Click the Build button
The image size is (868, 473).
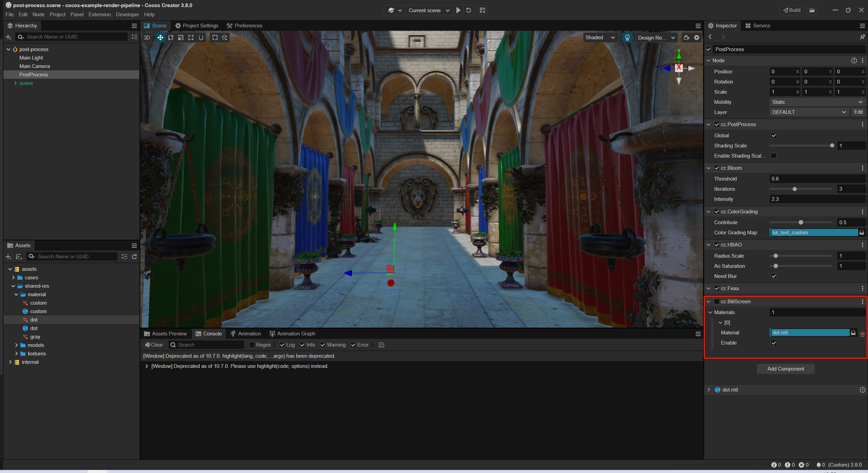pyautogui.click(x=791, y=10)
